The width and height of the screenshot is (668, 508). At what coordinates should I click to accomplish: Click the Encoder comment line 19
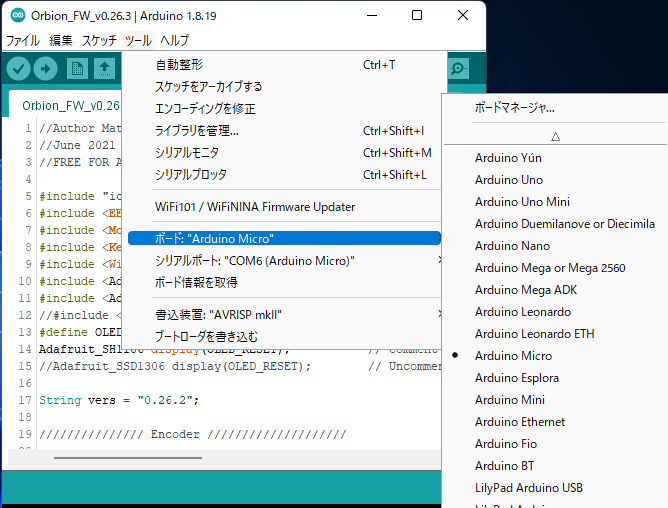pyautogui.click(x=193, y=434)
